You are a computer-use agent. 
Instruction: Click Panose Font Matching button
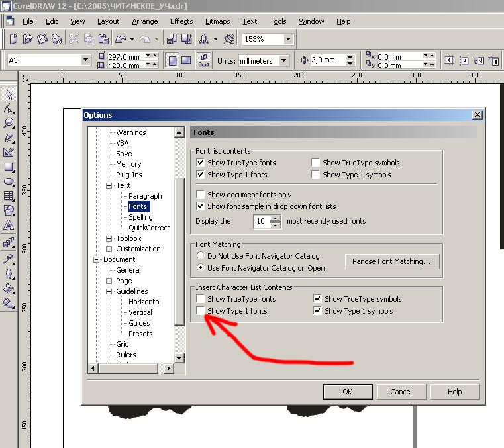(392, 261)
